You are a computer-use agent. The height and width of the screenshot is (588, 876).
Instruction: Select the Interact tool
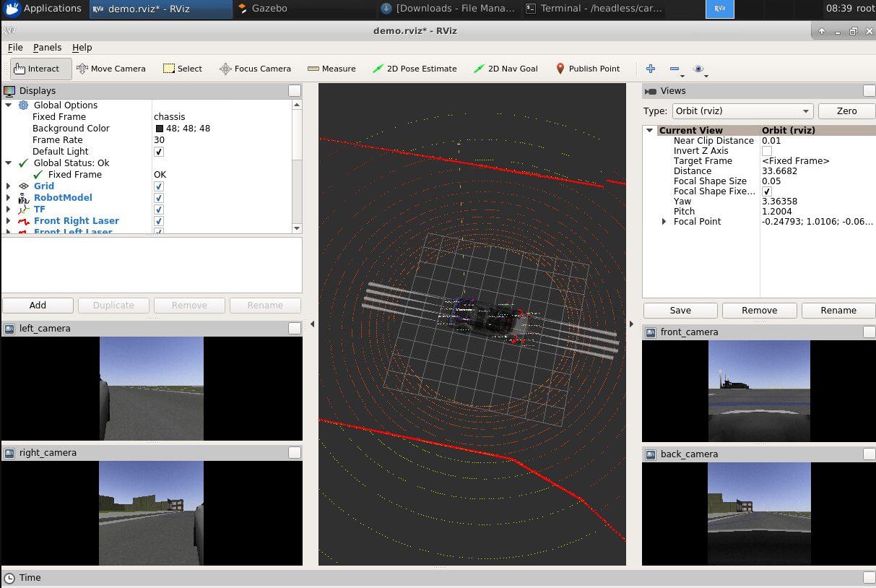(x=41, y=69)
